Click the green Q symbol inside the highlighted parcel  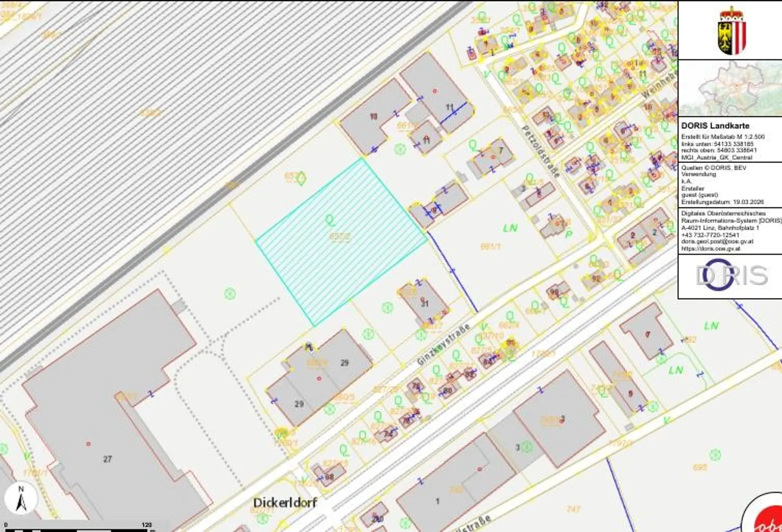[329, 220]
